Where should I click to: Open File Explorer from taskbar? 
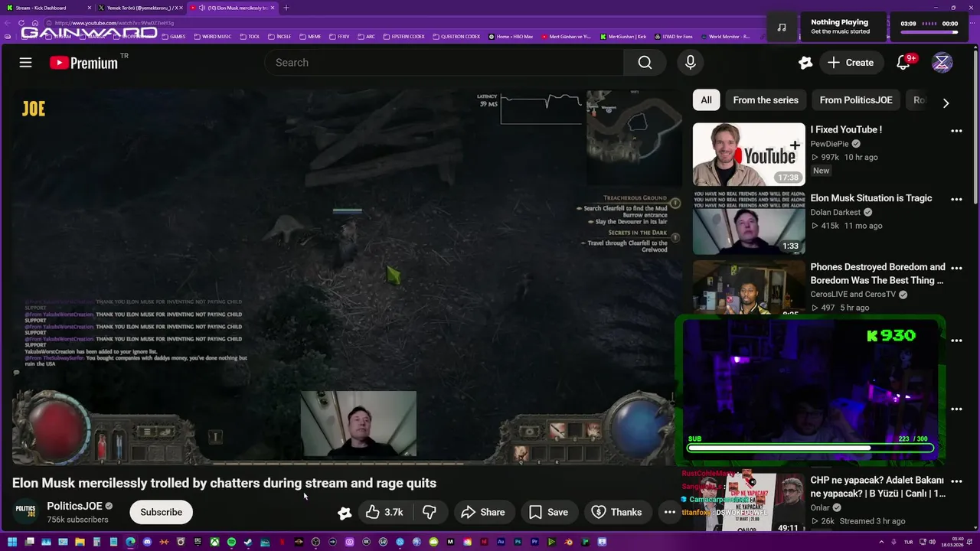pyautogui.click(x=80, y=543)
